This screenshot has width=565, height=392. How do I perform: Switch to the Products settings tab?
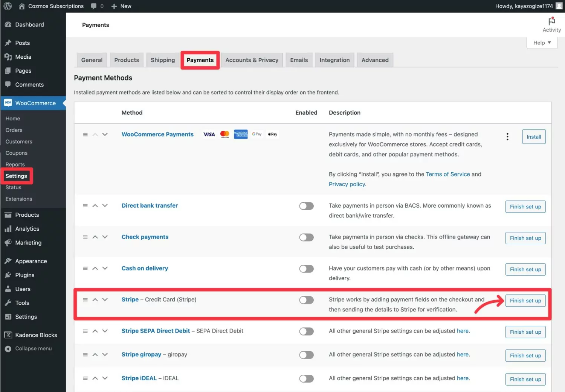pyautogui.click(x=127, y=60)
